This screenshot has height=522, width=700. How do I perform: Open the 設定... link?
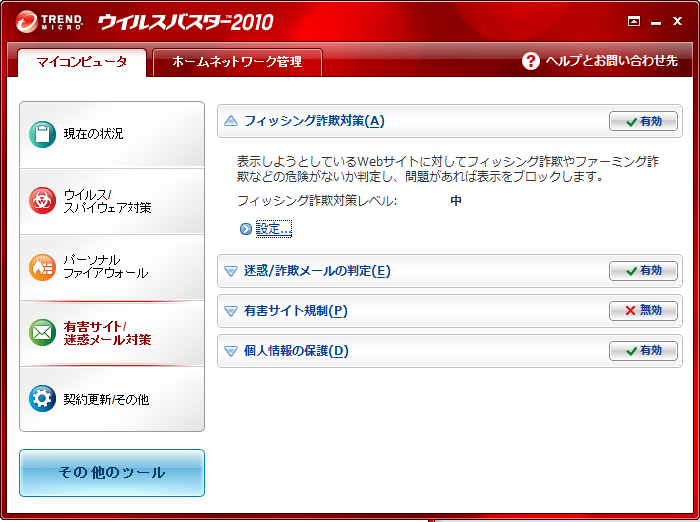(274, 229)
